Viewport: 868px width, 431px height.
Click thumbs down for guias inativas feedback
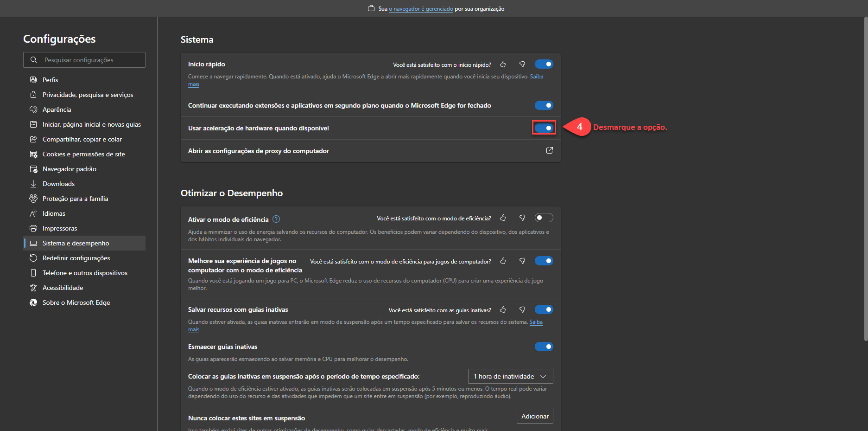tap(522, 310)
